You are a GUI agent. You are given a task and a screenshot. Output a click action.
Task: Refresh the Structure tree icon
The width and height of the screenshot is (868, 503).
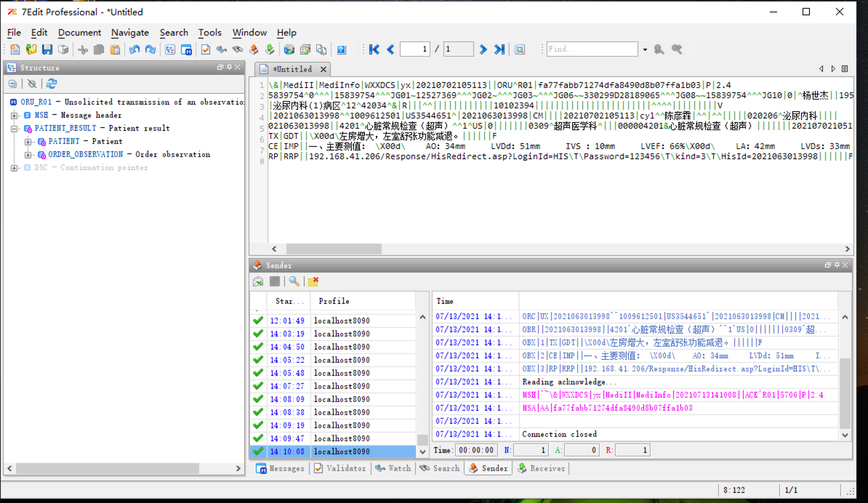[x=52, y=84]
